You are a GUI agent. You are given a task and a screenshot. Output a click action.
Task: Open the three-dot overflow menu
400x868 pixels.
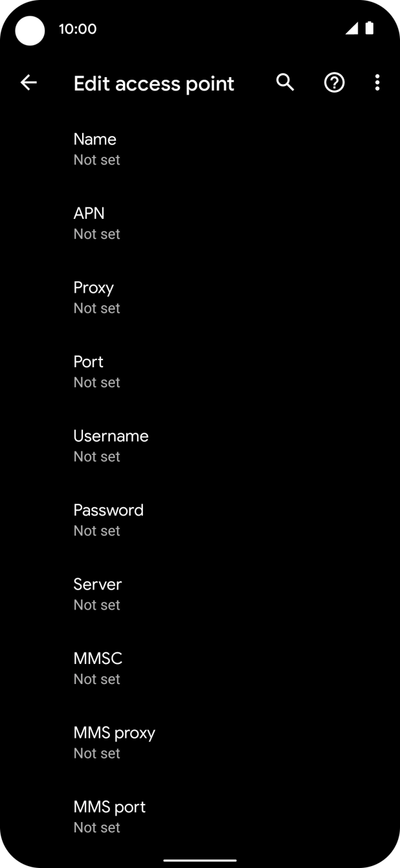click(x=377, y=83)
